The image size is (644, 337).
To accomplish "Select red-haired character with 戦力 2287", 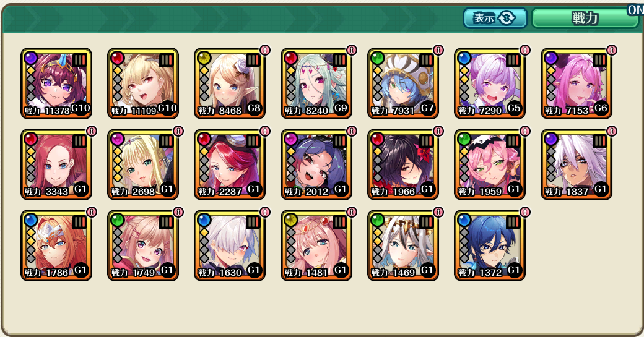I will [230, 164].
